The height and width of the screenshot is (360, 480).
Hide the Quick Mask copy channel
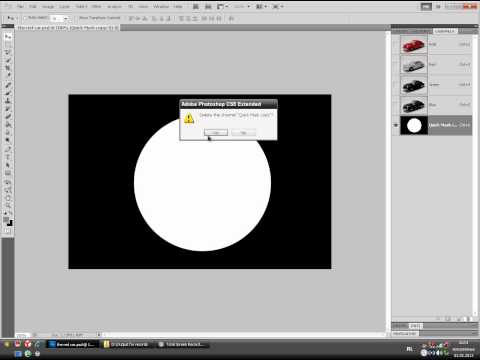tap(396, 125)
